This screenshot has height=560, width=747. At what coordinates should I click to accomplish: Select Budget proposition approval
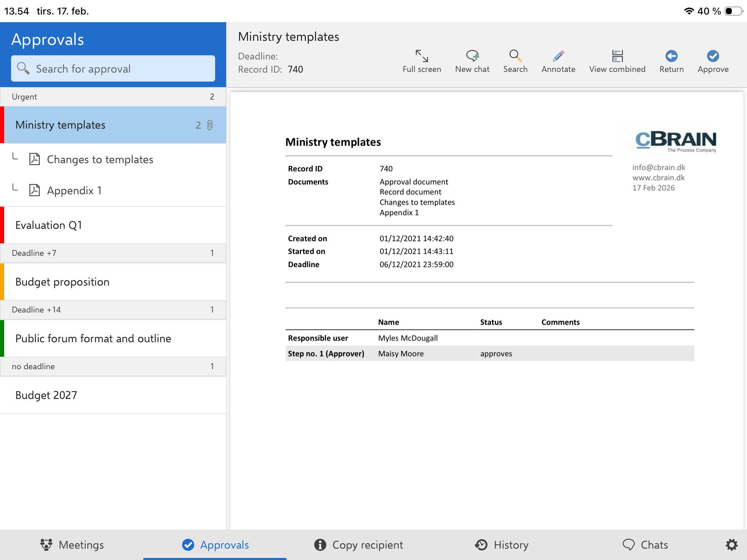coord(113,282)
